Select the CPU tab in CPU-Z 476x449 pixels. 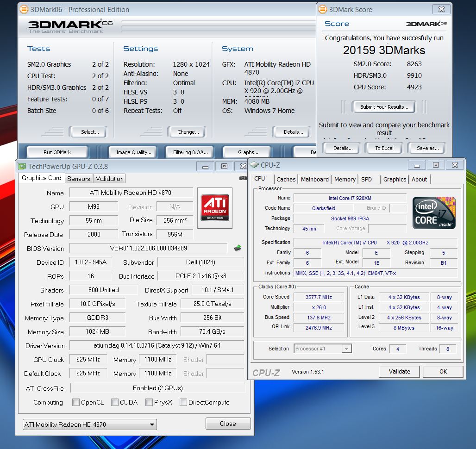click(x=260, y=178)
